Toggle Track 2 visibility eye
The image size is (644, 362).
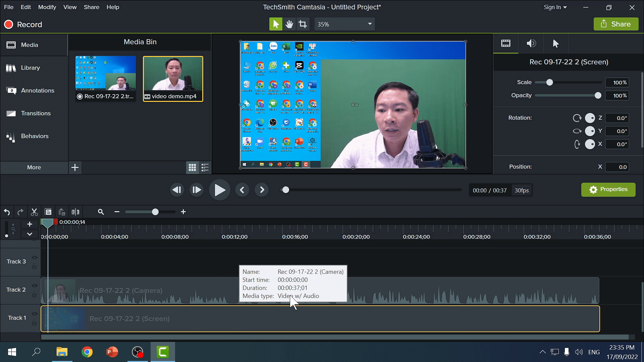coord(34,286)
